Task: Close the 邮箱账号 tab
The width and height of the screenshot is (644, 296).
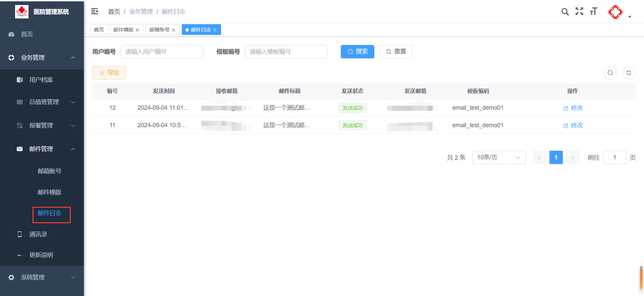Action: click(x=174, y=30)
